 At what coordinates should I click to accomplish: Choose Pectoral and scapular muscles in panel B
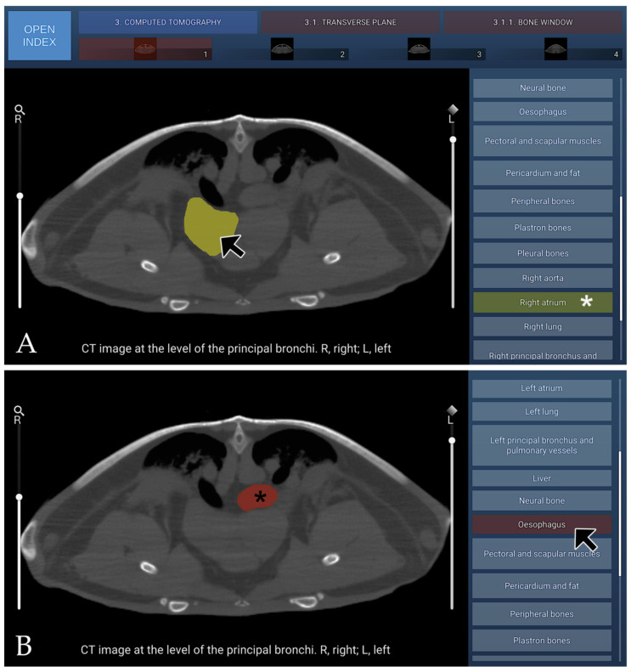click(542, 554)
